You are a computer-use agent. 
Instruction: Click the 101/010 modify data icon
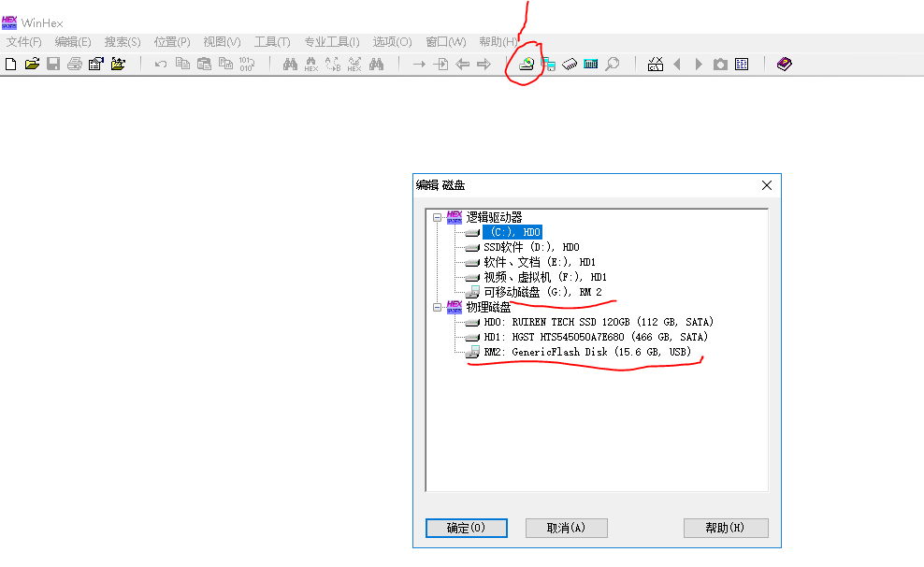tap(247, 64)
